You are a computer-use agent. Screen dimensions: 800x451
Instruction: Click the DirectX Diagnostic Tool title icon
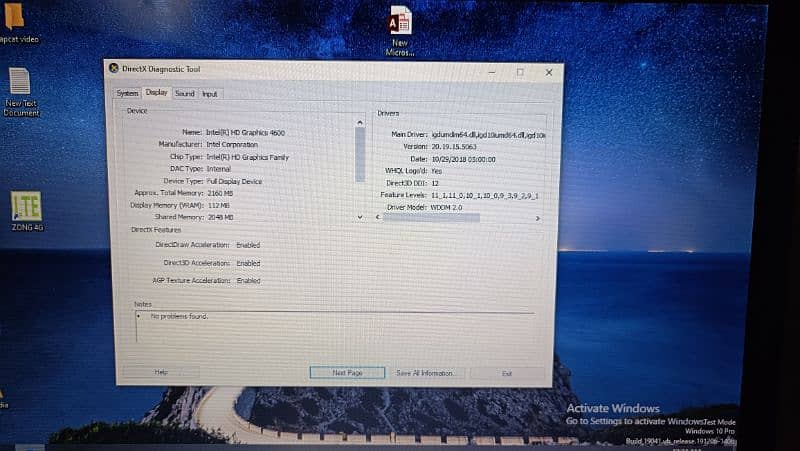pos(114,68)
